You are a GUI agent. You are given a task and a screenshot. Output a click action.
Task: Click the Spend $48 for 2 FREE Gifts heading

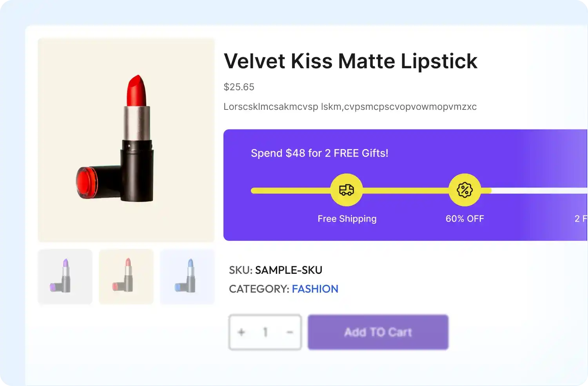(319, 153)
